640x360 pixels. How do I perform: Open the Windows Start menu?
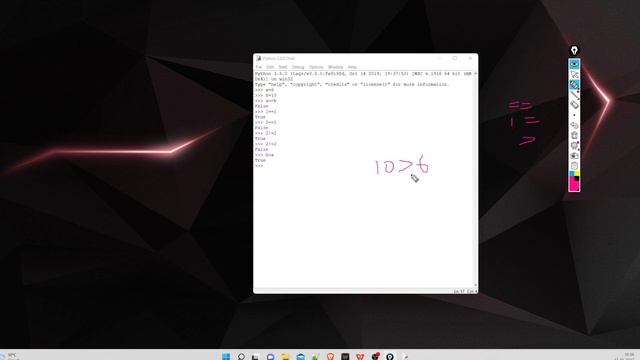226,357
